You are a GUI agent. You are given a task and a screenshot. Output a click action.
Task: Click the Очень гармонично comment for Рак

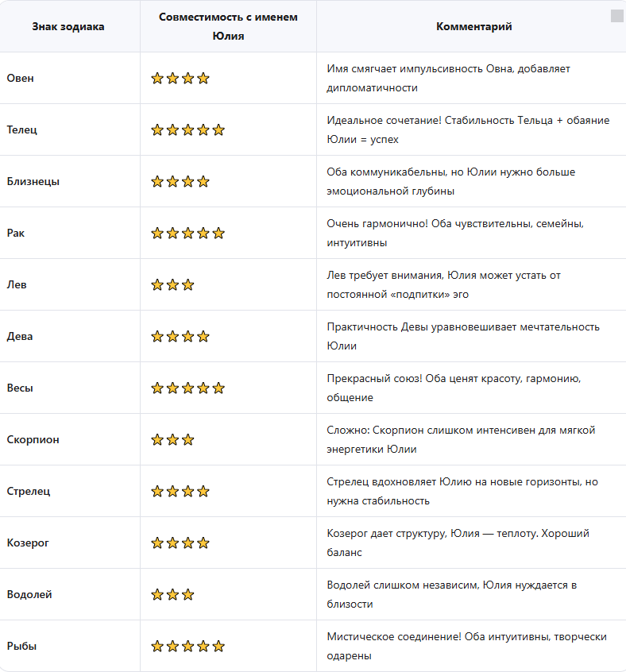pos(455,234)
